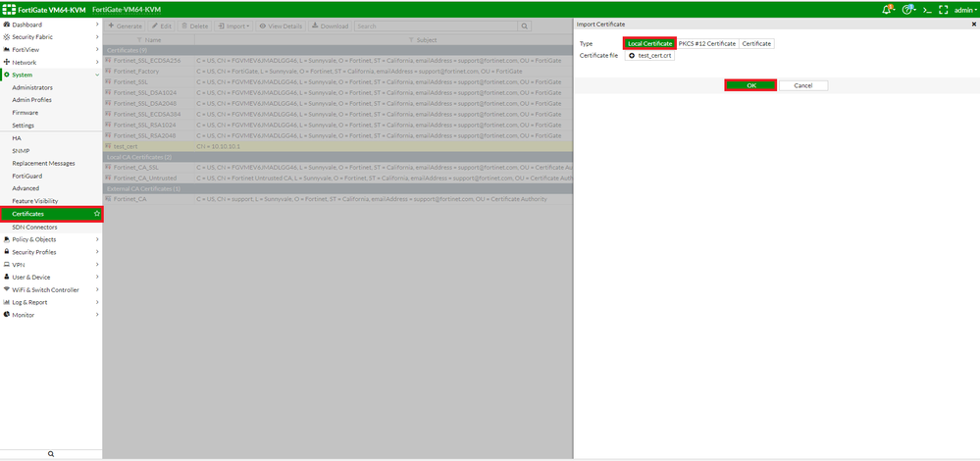Open the admin user dropdown
Viewport: 980px width, 461px height.
click(x=965, y=10)
